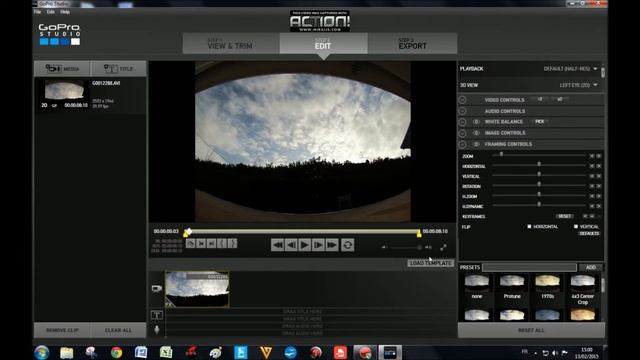Expand the Image Controls section
This screenshot has width=640, height=360.
[462, 133]
